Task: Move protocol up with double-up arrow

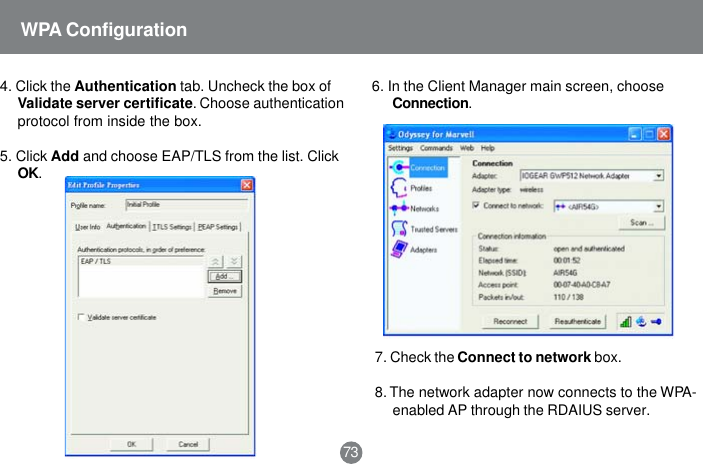Action: tap(216, 261)
